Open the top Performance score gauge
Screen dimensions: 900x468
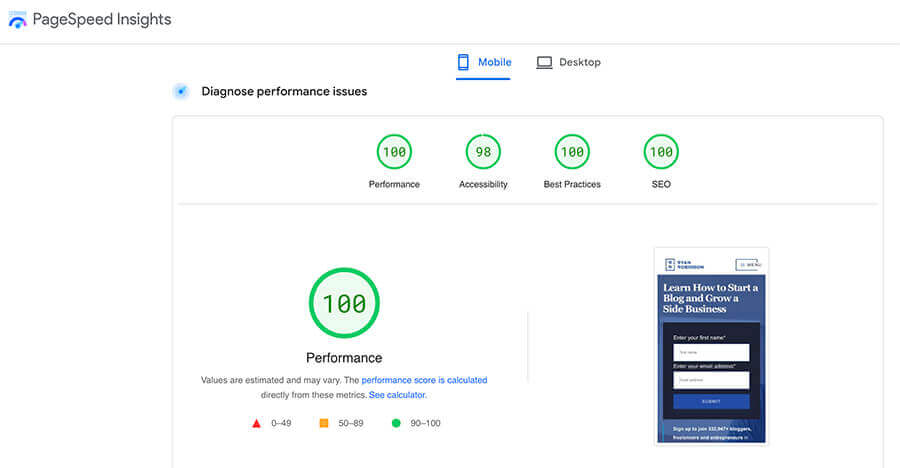(394, 152)
